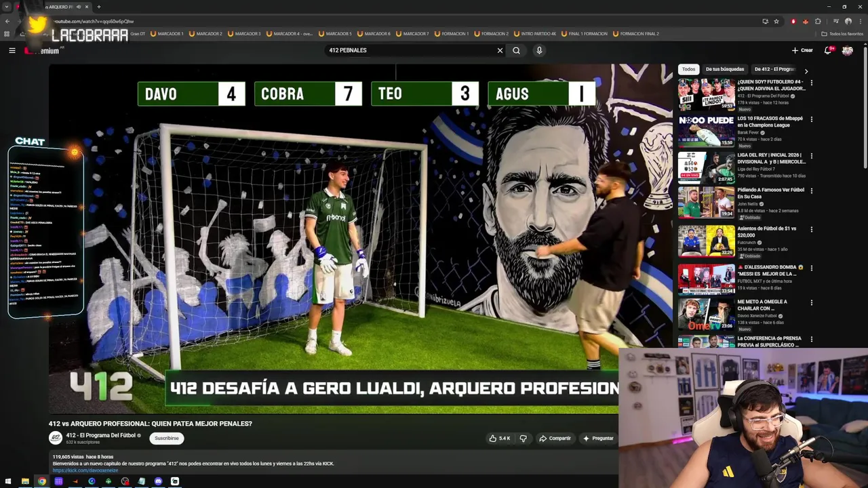
Task: Open Discord from the taskbar
Action: [x=158, y=481]
